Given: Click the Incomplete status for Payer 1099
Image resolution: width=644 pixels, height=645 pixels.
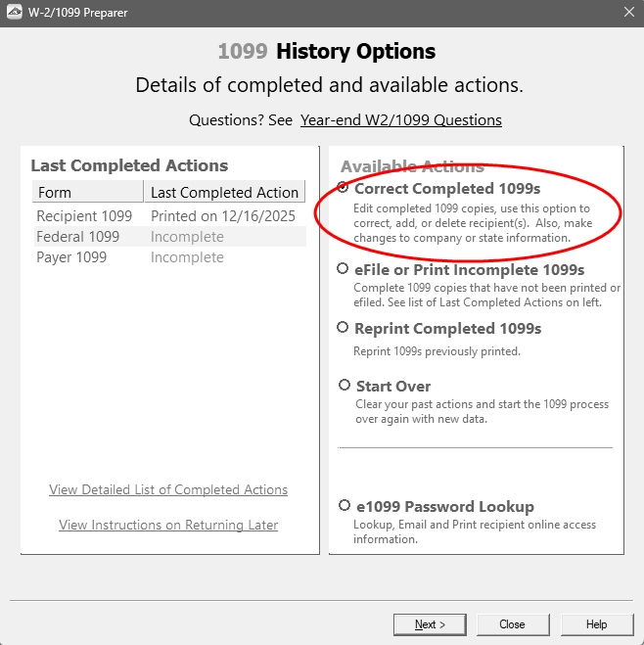Looking at the screenshot, I should click(187, 257).
